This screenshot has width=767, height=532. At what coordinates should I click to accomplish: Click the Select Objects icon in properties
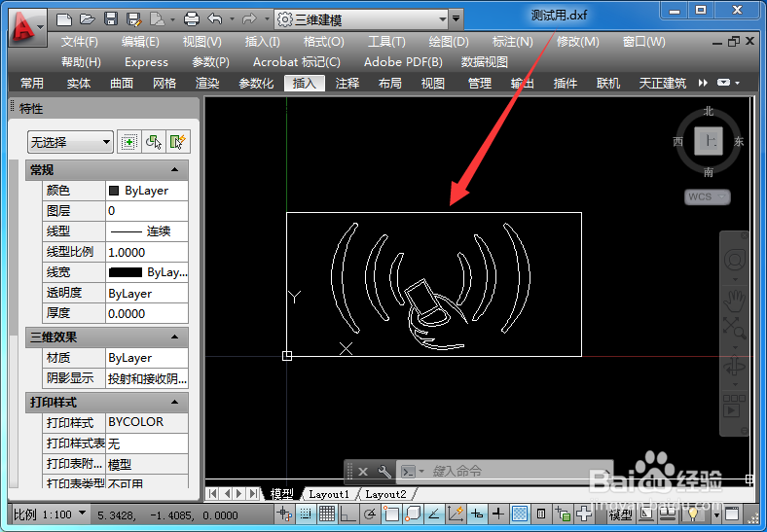pos(154,142)
